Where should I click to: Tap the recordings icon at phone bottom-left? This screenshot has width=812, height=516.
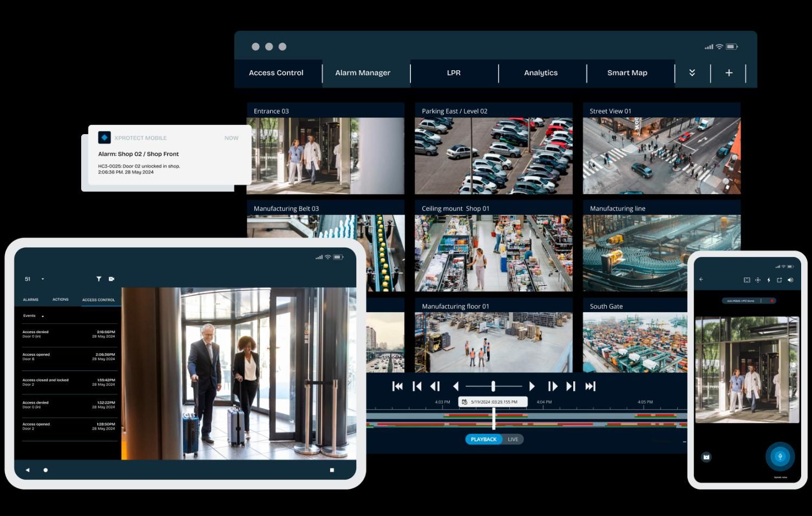706,457
